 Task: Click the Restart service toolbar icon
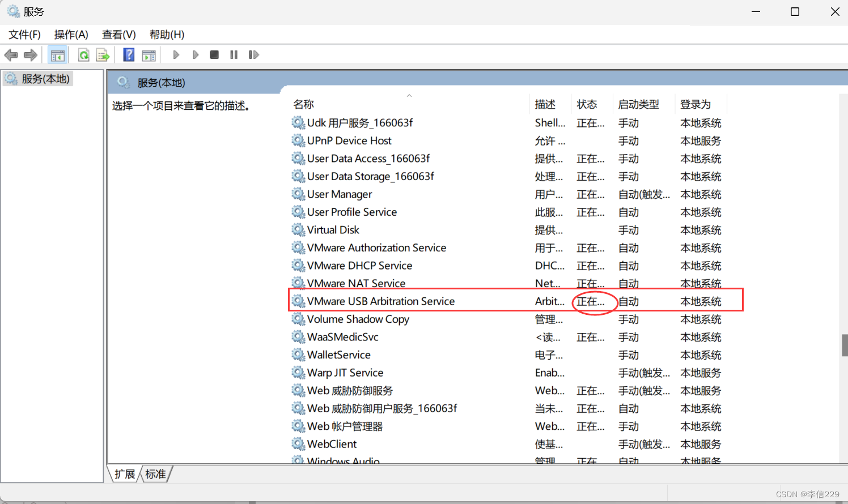[x=254, y=55]
